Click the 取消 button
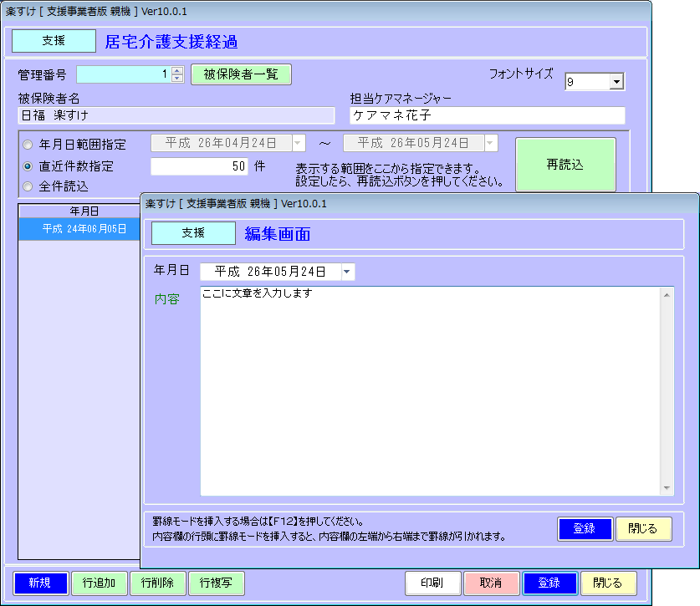The width and height of the screenshot is (700, 606). [x=491, y=583]
